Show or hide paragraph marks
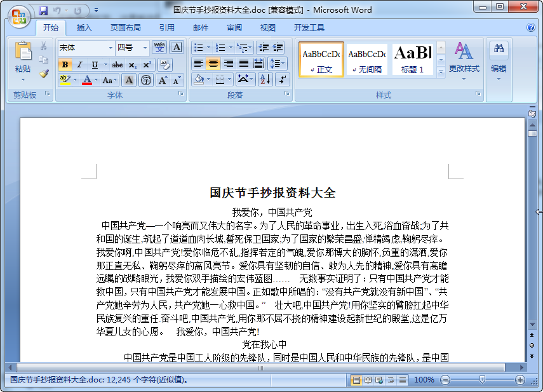Image resolution: width=543 pixels, height=392 pixels. pos(283,79)
